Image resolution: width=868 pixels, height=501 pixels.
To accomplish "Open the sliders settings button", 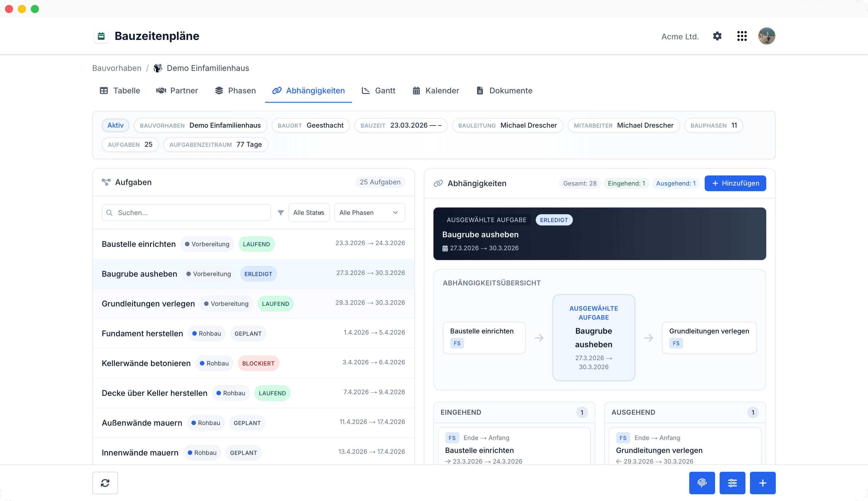I will coord(732,483).
